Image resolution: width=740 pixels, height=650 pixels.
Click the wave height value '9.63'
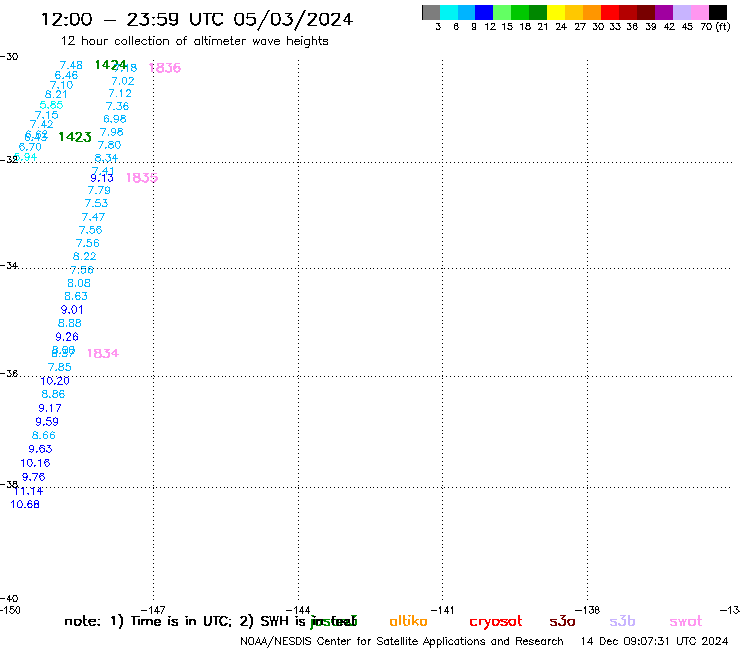[x=40, y=449]
